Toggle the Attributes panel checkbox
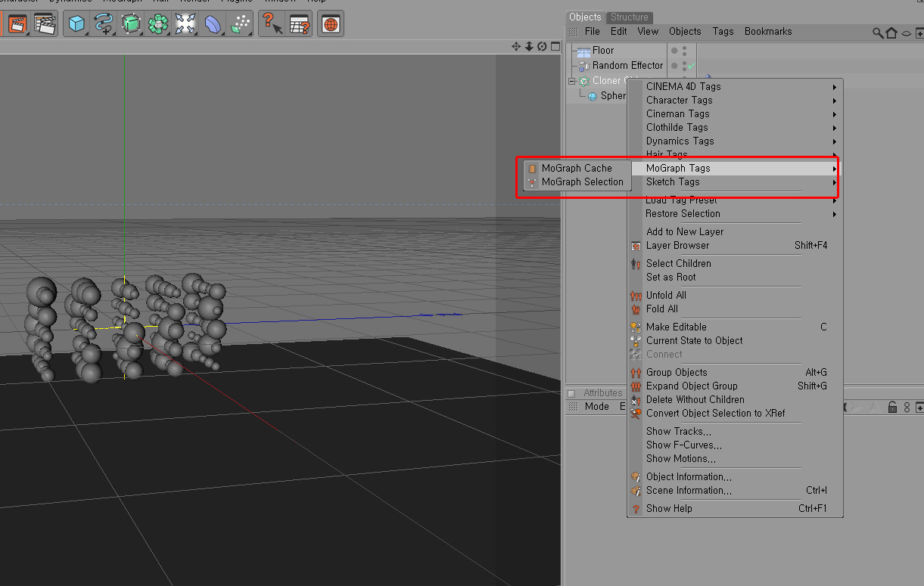This screenshot has height=586, width=924. click(x=571, y=393)
